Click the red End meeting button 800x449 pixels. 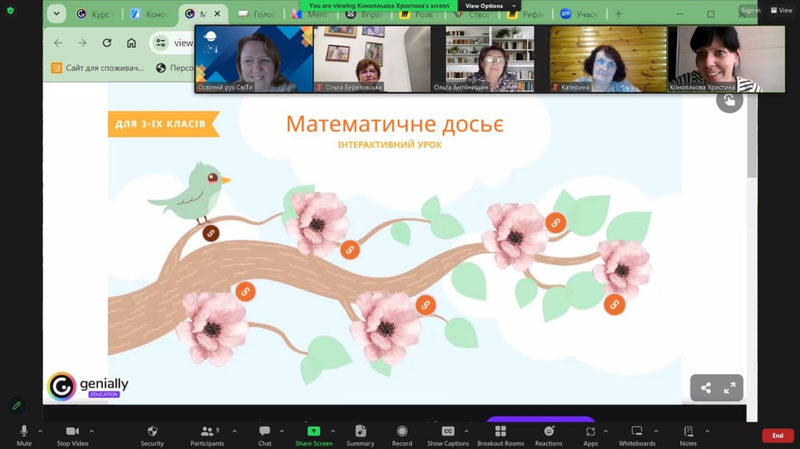click(778, 435)
